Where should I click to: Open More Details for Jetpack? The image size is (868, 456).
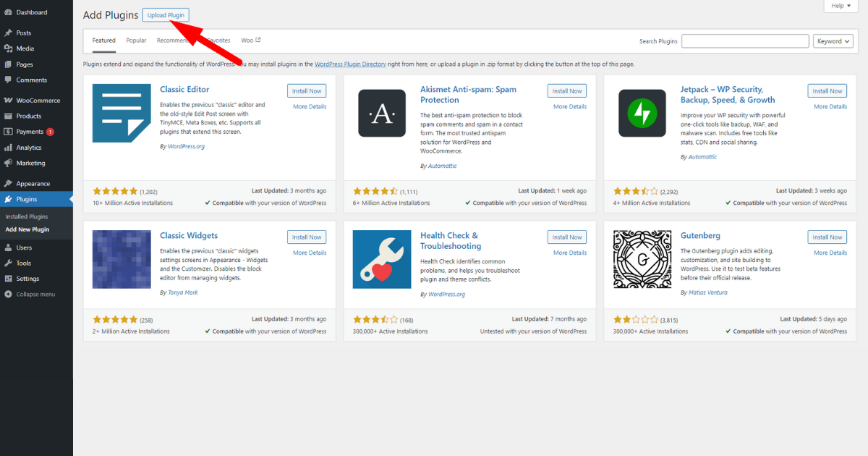point(830,106)
